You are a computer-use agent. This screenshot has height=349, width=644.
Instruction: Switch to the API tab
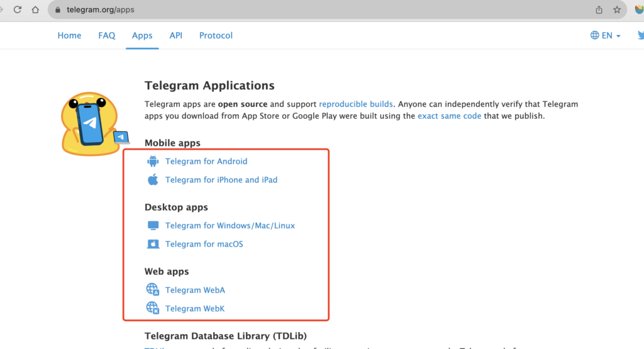176,35
